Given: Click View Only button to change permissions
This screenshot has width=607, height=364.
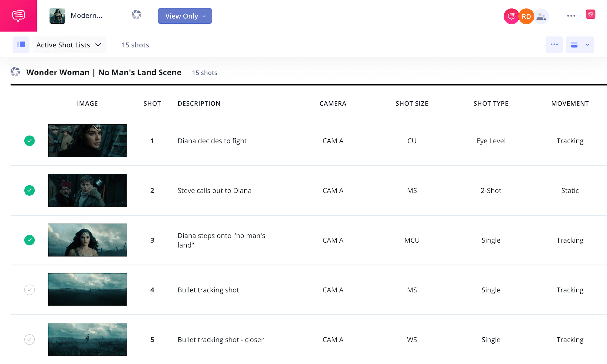Looking at the screenshot, I should click(x=184, y=16).
